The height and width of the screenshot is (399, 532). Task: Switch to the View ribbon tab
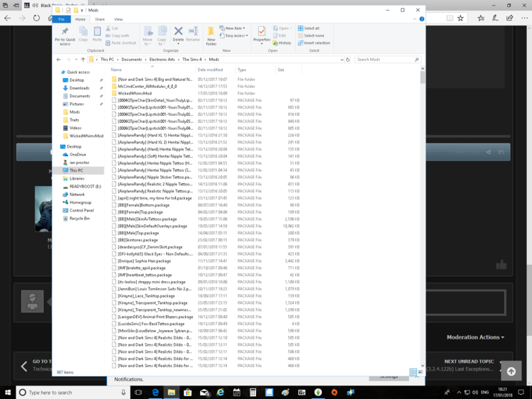pos(118,19)
